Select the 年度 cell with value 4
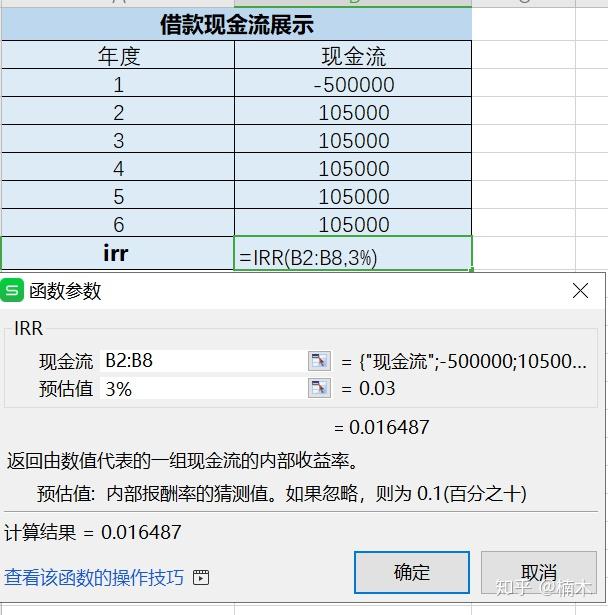608x615 pixels. 118,167
